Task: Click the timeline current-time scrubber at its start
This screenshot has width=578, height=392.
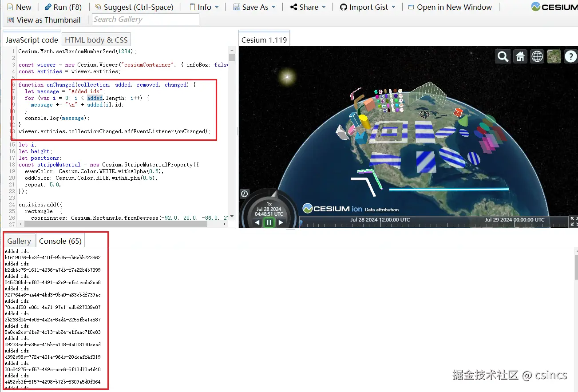Action: coord(301,223)
